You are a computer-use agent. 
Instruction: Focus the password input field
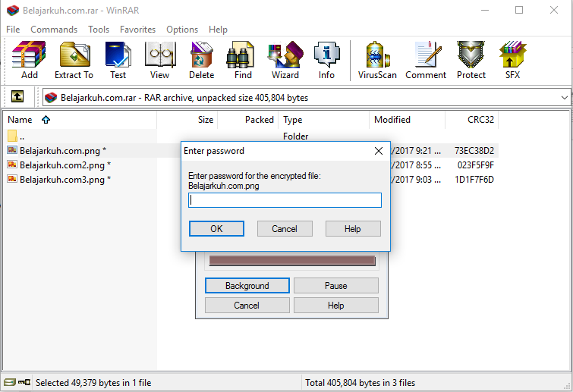coord(285,200)
